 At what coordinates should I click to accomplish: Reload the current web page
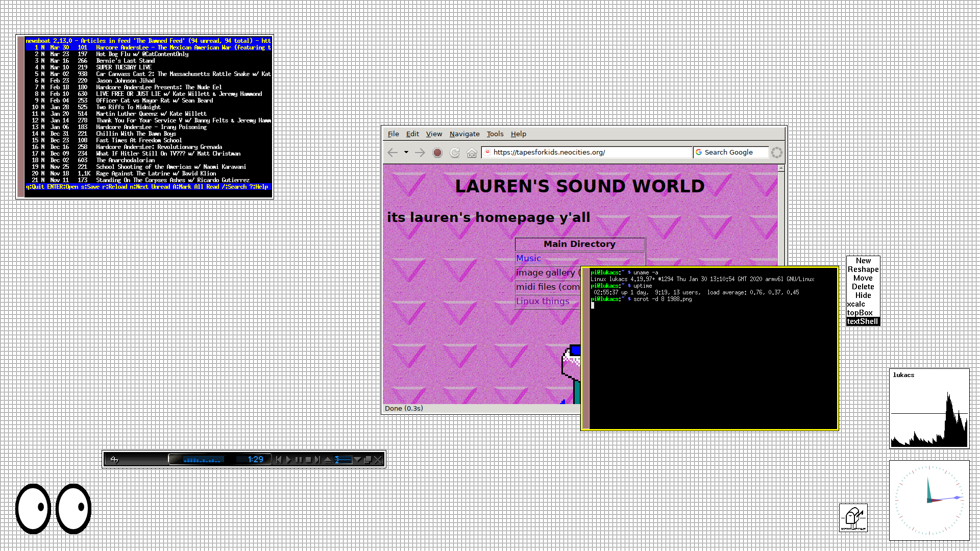pyautogui.click(x=455, y=153)
